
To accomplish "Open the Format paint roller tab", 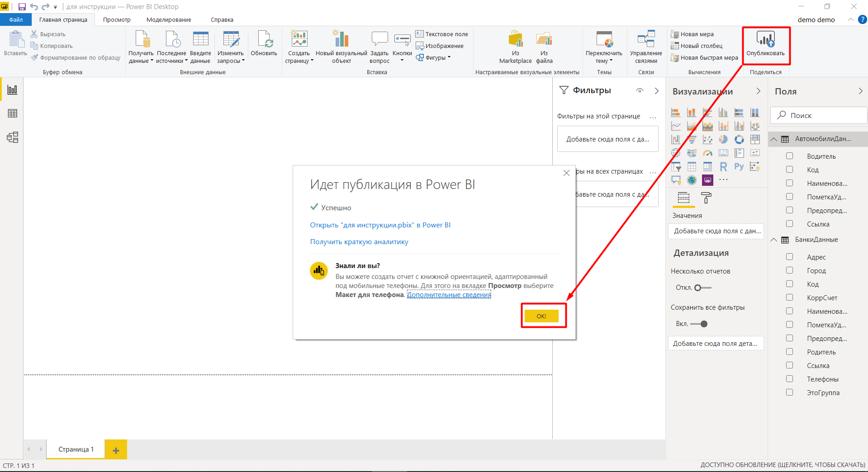I will [x=706, y=198].
